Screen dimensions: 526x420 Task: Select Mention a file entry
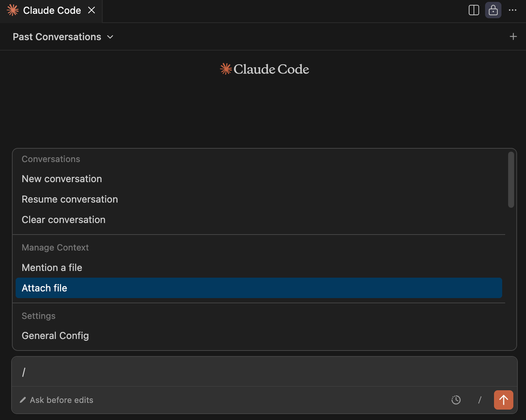pos(52,268)
